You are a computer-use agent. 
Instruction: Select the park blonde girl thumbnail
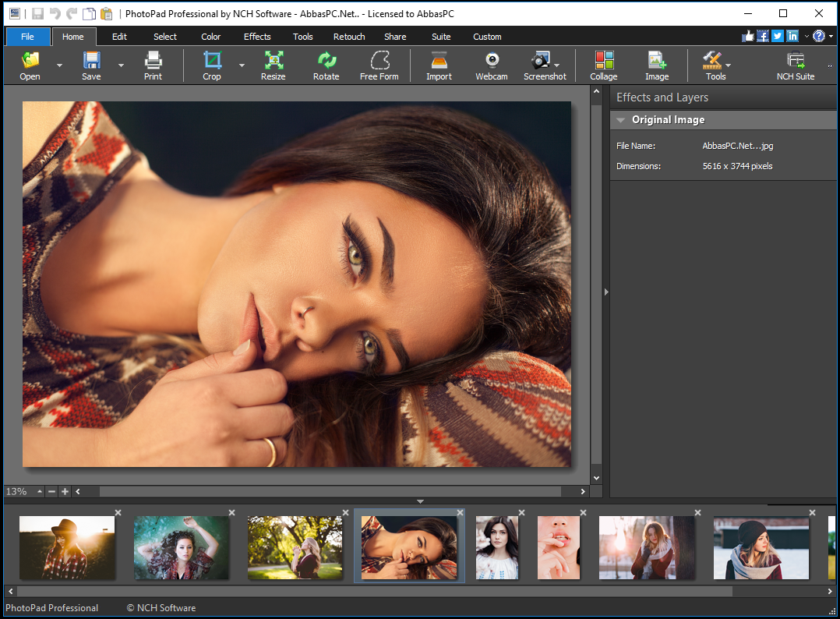pos(295,548)
